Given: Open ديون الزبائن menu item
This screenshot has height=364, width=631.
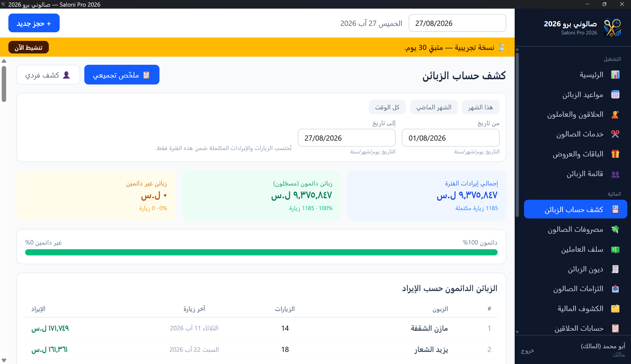Looking at the screenshot, I should pos(576,269).
